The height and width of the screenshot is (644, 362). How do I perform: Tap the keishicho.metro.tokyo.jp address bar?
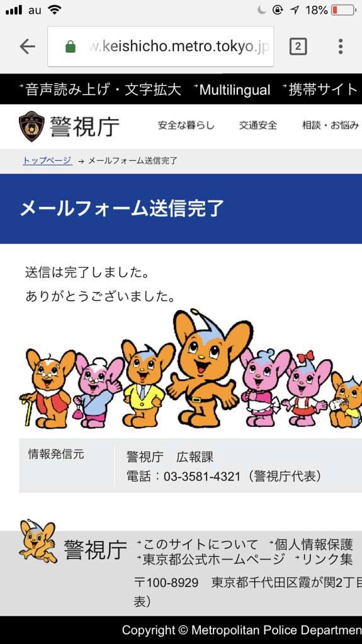[161, 47]
